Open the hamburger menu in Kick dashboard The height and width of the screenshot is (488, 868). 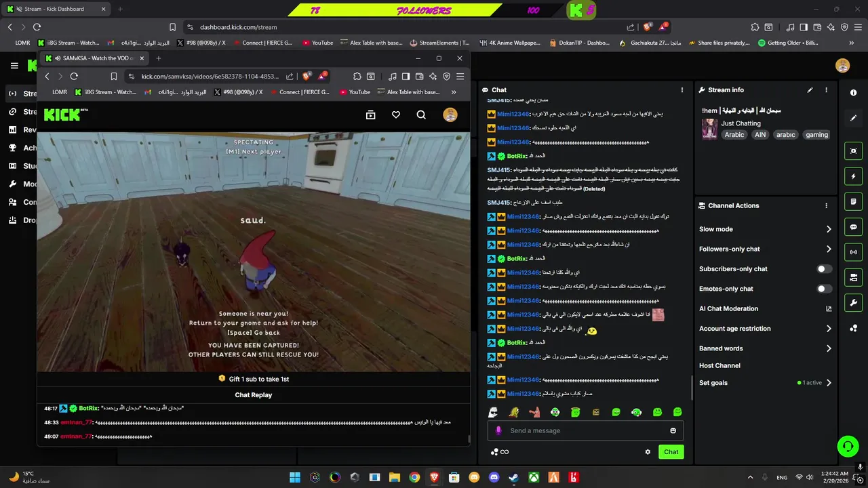point(14,66)
